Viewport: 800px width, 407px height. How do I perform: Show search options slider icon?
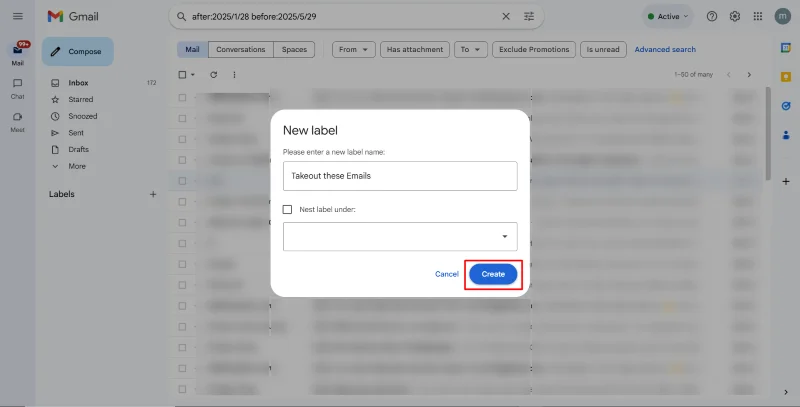point(529,16)
